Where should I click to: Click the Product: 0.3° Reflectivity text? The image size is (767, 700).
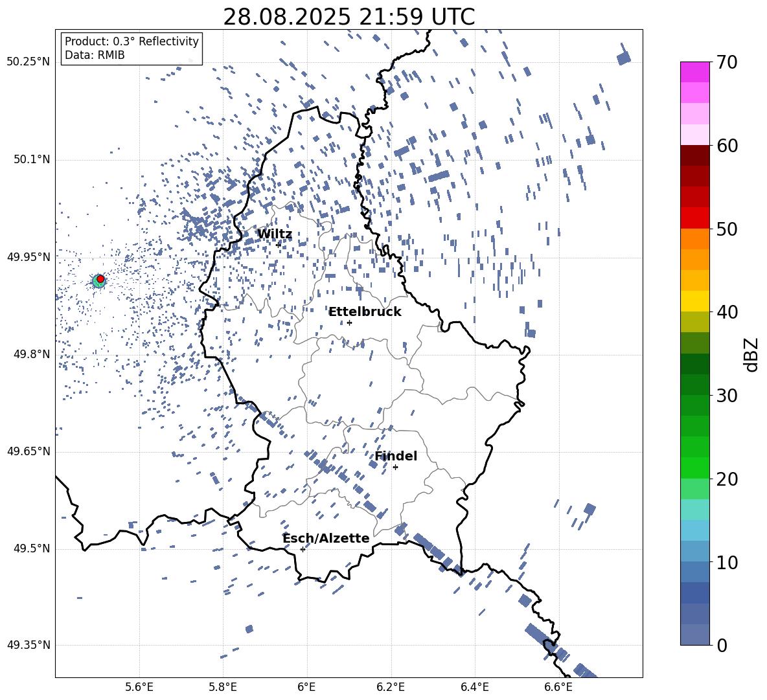pos(132,41)
